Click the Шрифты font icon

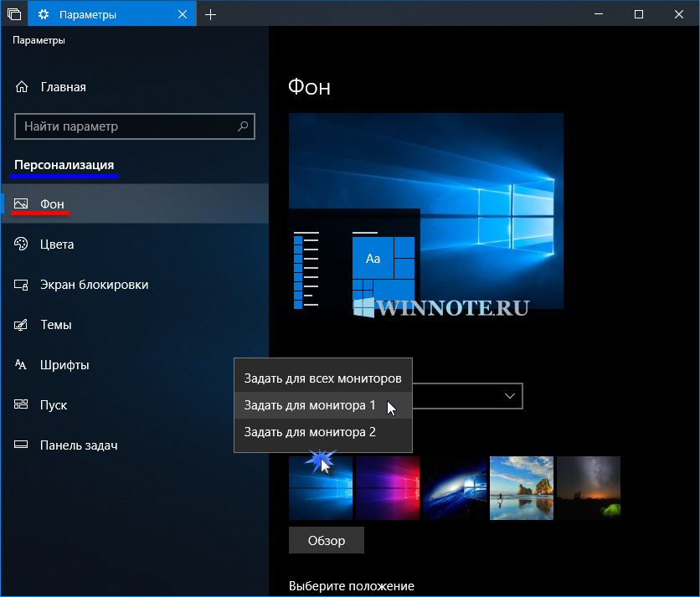tap(22, 365)
